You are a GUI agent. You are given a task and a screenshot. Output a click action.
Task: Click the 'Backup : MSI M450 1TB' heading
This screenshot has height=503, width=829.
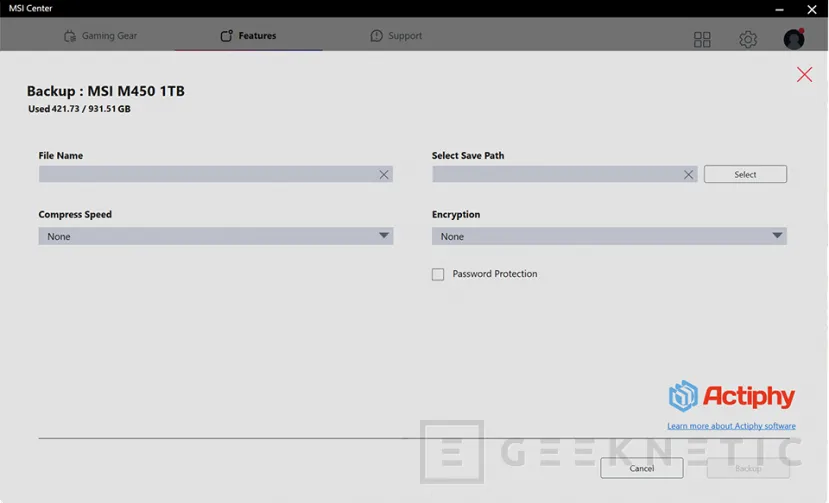point(106,91)
